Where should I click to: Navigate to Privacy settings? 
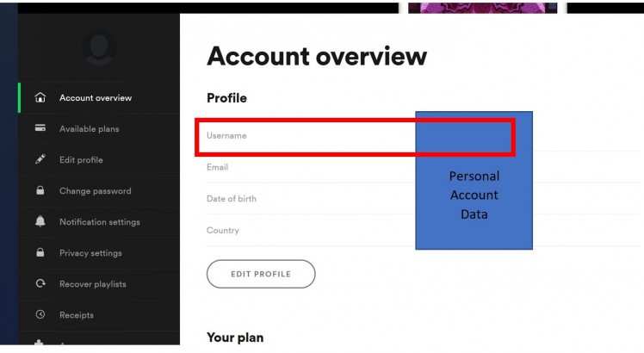(90, 252)
